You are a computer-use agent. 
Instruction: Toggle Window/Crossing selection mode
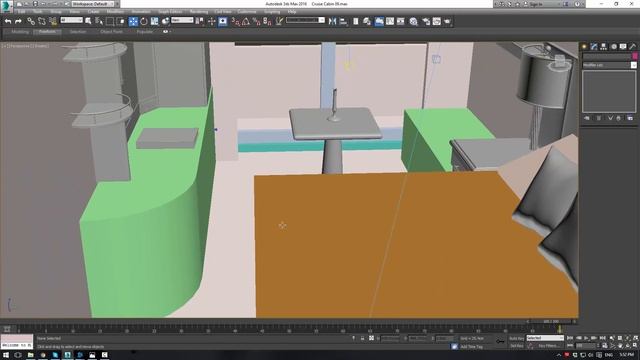click(x=120, y=21)
